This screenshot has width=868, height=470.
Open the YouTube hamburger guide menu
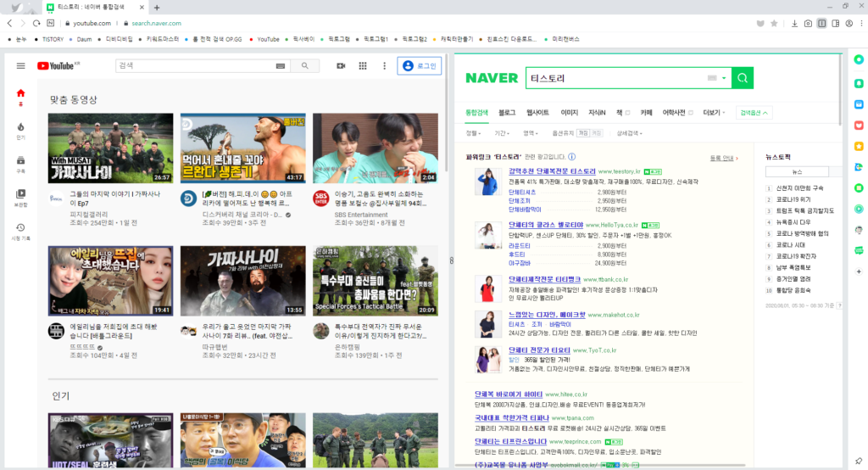click(20, 65)
